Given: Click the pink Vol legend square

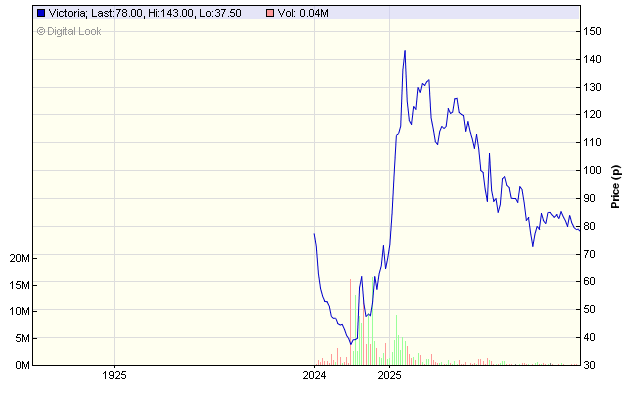Looking at the screenshot, I should pos(270,13).
